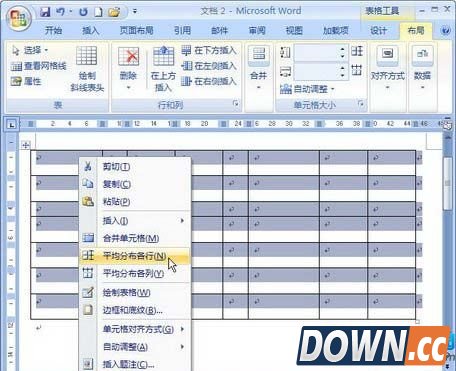This screenshot has height=371, width=456.
Task: Decrease column width with down spinner
Action: 343,76
